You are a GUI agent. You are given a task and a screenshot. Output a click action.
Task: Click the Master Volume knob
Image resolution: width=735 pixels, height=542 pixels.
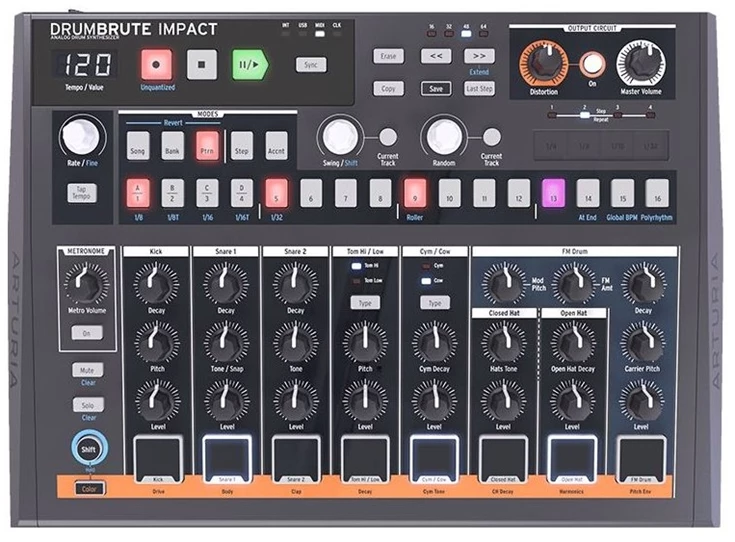(641, 64)
